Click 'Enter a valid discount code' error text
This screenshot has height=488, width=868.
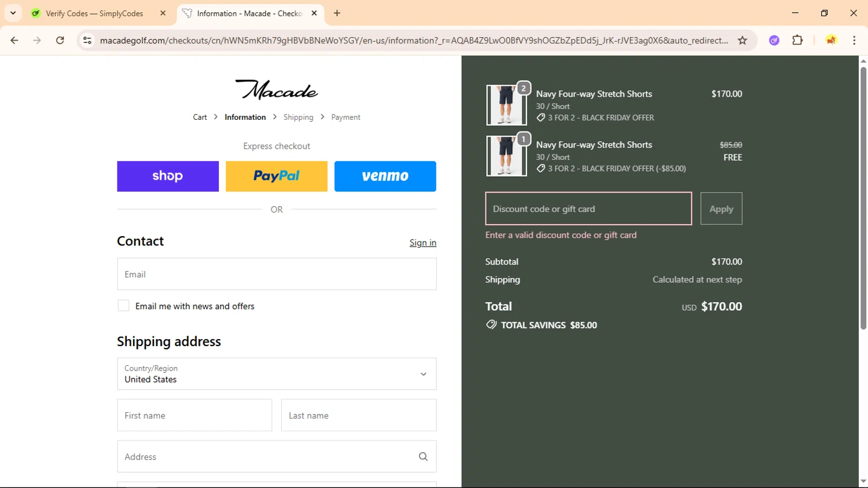tap(561, 235)
